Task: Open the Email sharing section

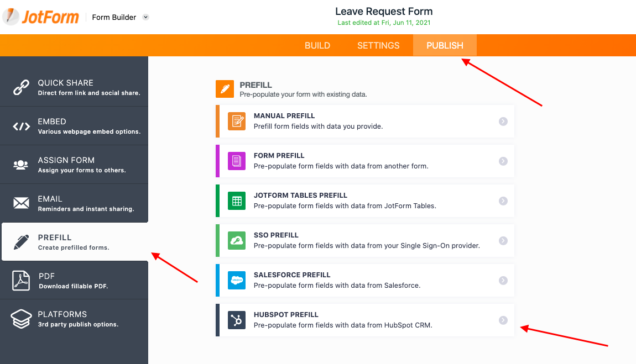Action: click(74, 203)
